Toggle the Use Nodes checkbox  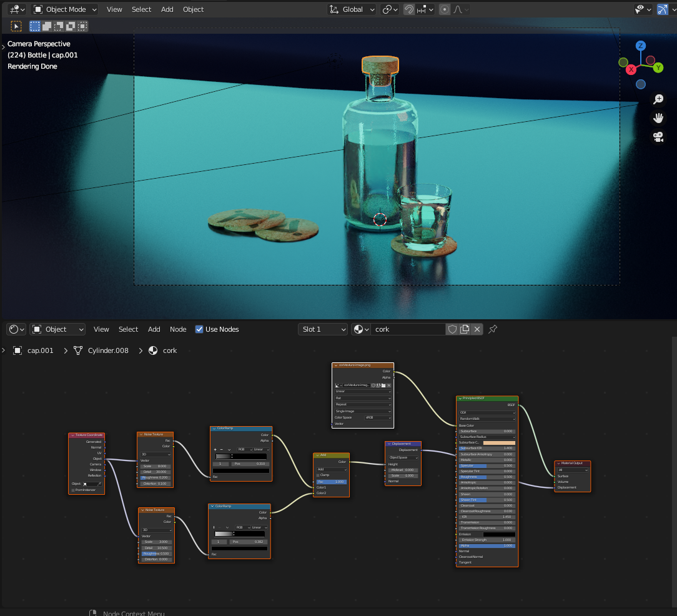199,329
